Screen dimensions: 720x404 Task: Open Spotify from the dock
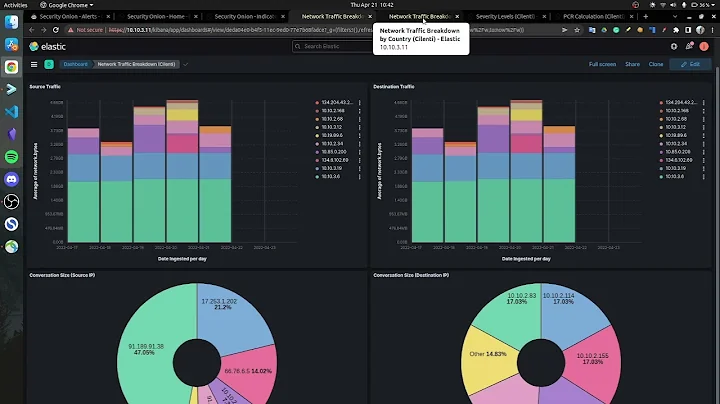click(11, 157)
